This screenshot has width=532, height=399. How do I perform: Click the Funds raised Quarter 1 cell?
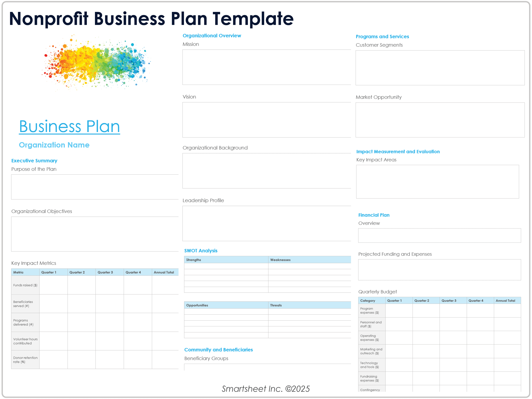coord(53,285)
